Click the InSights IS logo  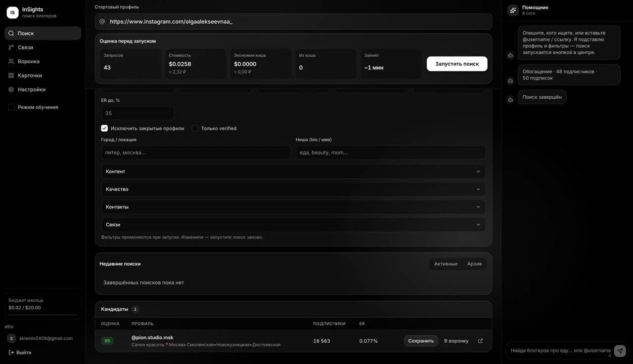[x=12, y=12]
